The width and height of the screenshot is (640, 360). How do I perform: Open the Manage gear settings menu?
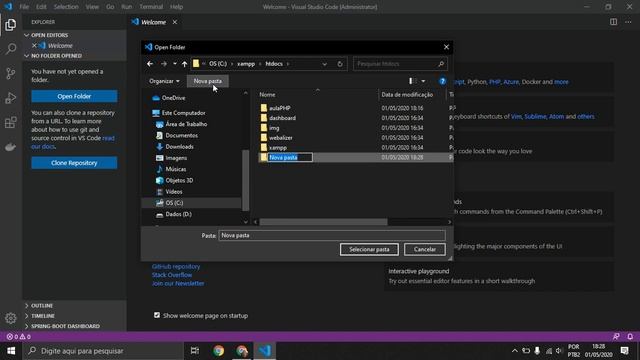(x=11, y=318)
